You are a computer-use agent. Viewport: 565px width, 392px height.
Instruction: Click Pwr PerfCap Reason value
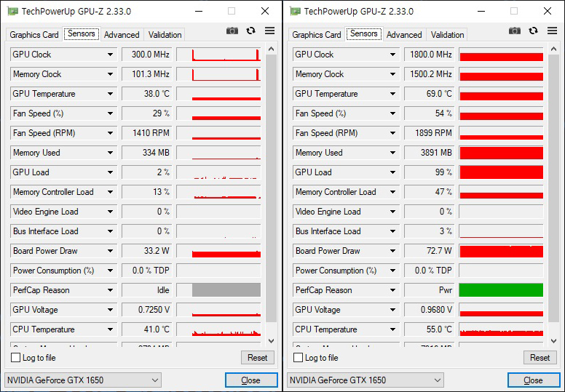click(430, 290)
